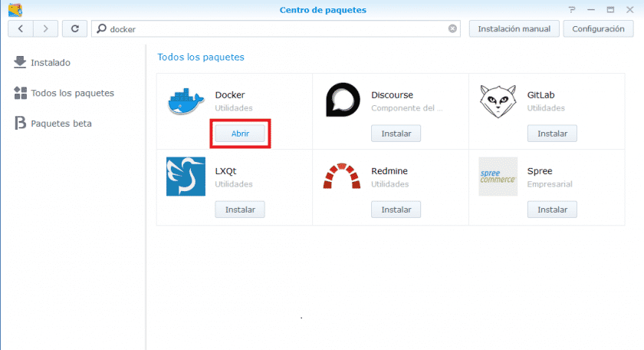
Task: Click the Redmine package title
Action: (389, 171)
